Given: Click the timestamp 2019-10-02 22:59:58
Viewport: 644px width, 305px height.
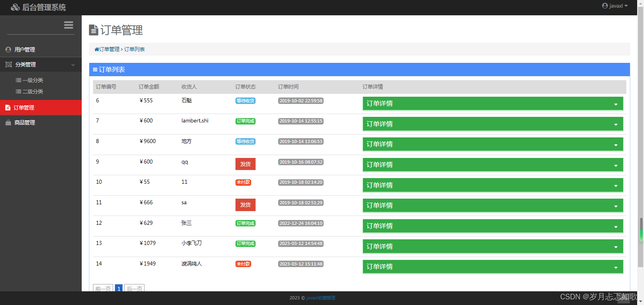Looking at the screenshot, I should 301,101.
